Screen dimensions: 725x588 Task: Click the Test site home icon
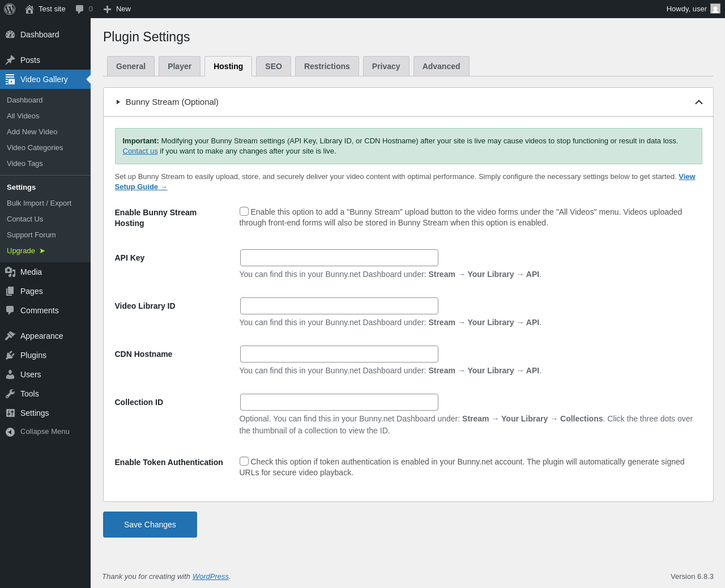[29, 9]
